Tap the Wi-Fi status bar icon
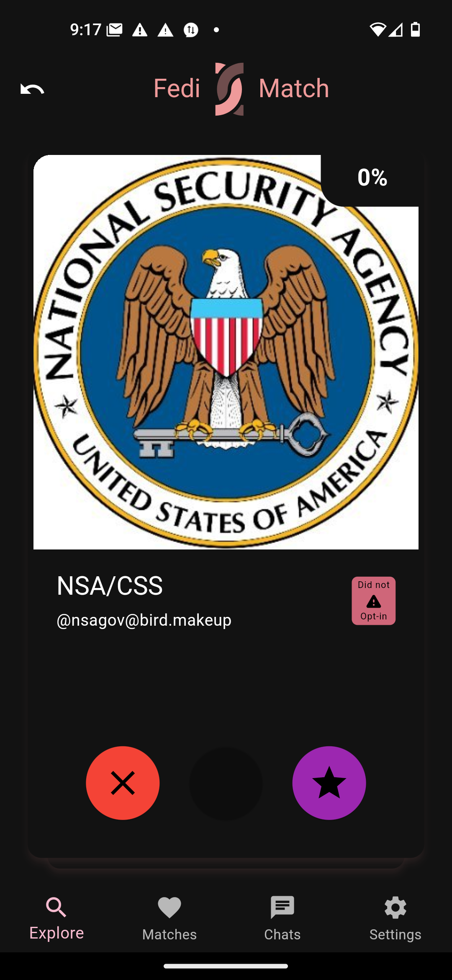The height and width of the screenshot is (980, 452). [x=377, y=30]
